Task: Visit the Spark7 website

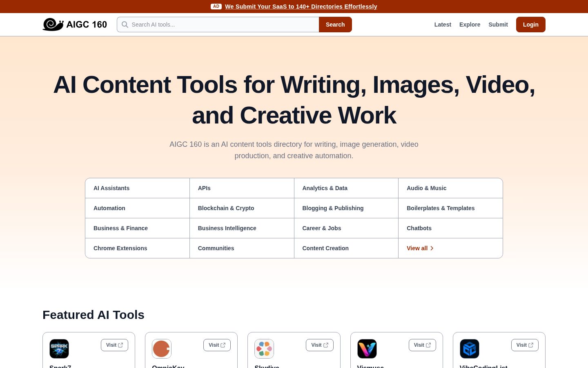Action: point(114,345)
